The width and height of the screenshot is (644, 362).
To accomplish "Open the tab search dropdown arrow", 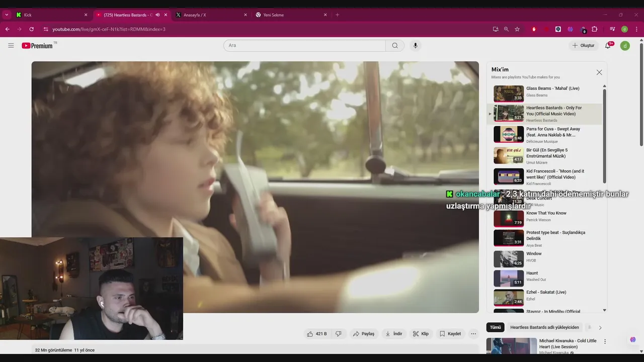I will coord(6,15).
